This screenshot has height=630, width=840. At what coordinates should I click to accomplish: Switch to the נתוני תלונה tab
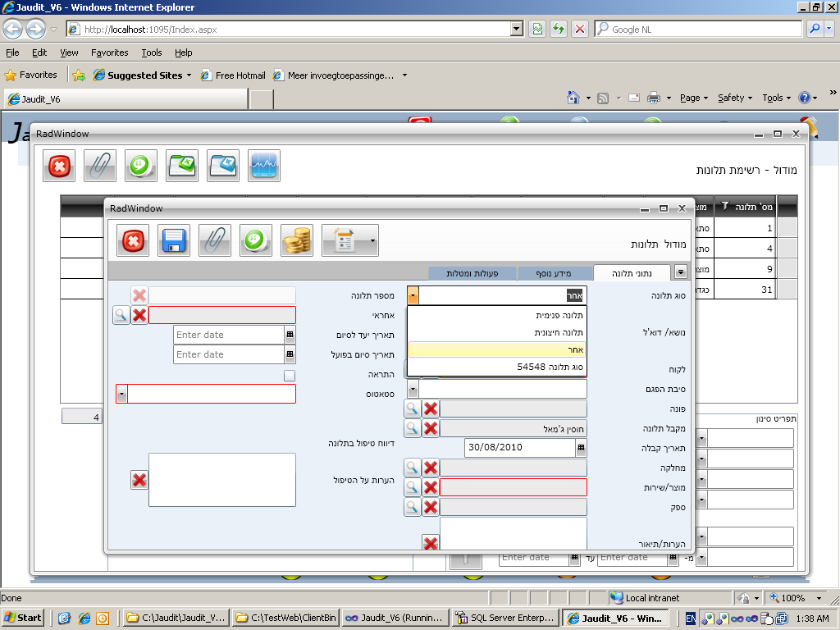632,273
